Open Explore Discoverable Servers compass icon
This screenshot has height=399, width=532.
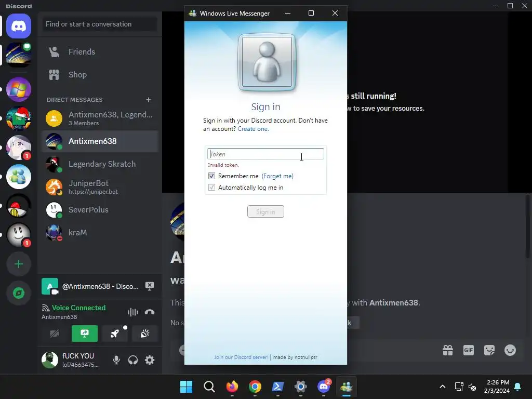pyautogui.click(x=19, y=293)
